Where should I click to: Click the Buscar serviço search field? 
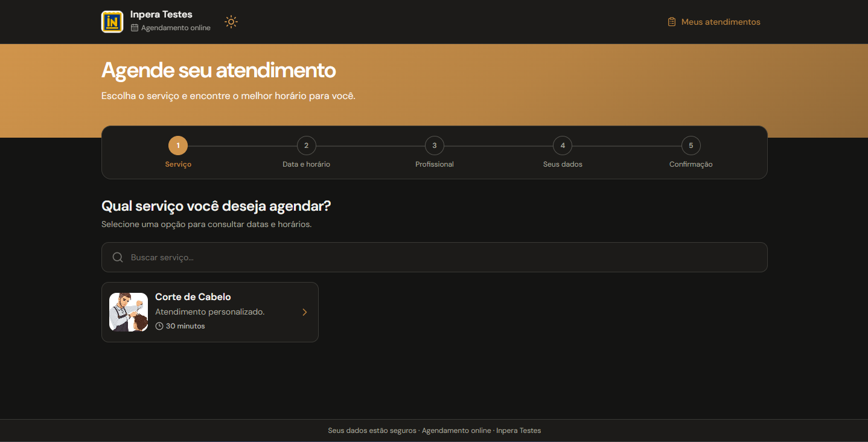click(435, 257)
